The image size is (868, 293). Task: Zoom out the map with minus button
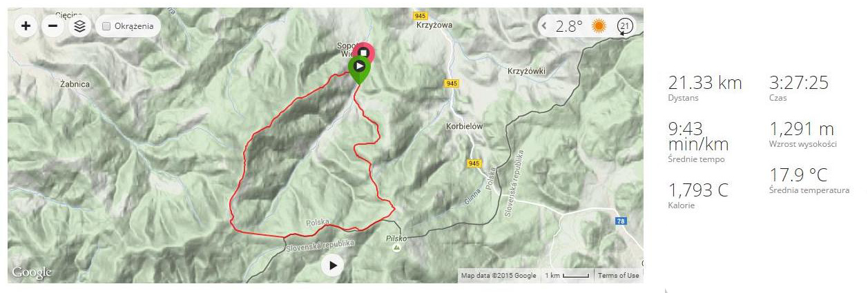tap(52, 26)
